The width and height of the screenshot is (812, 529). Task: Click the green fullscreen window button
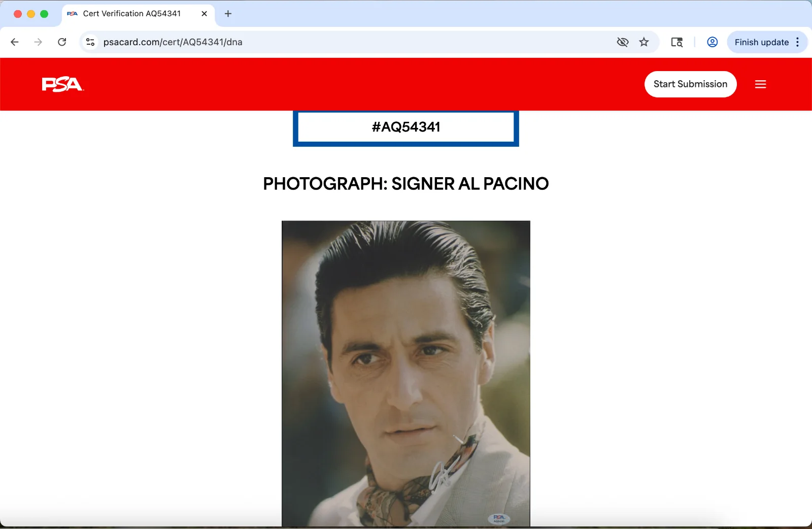click(x=44, y=14)
